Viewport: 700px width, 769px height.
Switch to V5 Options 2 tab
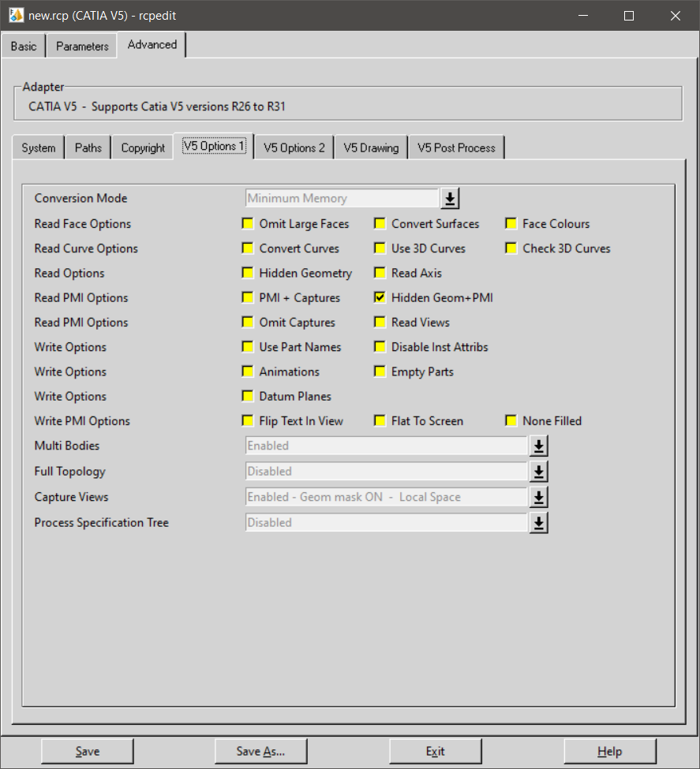(x=294, y=147)
